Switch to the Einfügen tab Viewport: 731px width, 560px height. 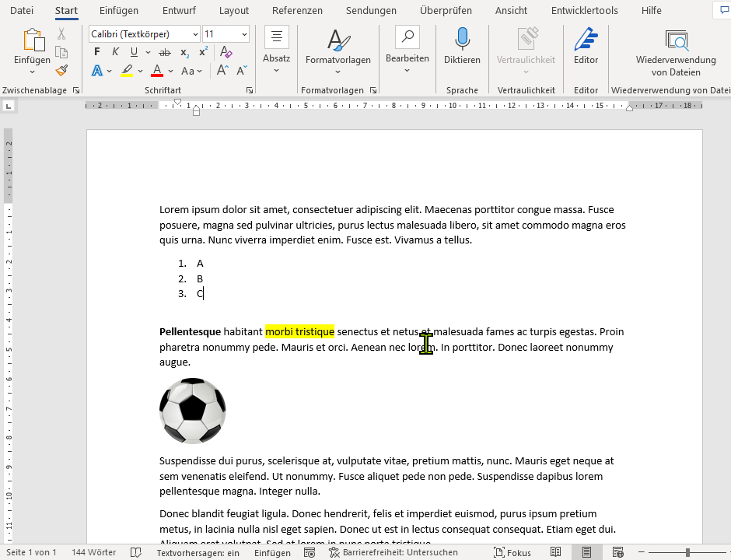pos(118,10)
